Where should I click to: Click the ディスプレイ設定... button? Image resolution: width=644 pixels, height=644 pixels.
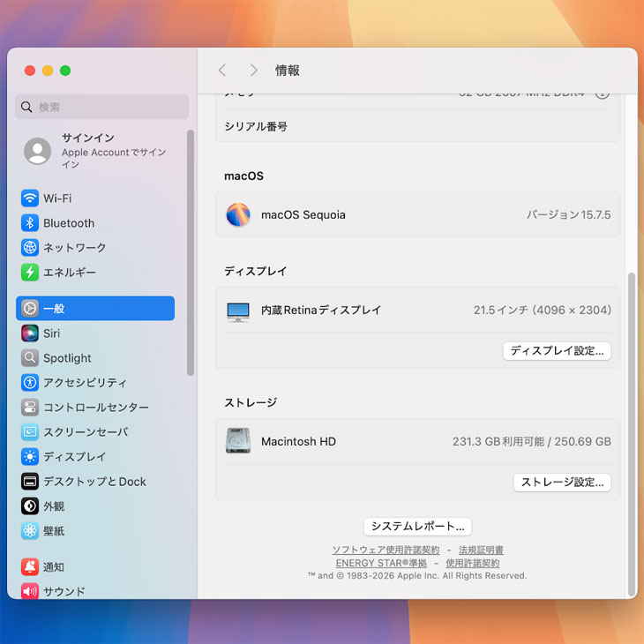(557, 351)
